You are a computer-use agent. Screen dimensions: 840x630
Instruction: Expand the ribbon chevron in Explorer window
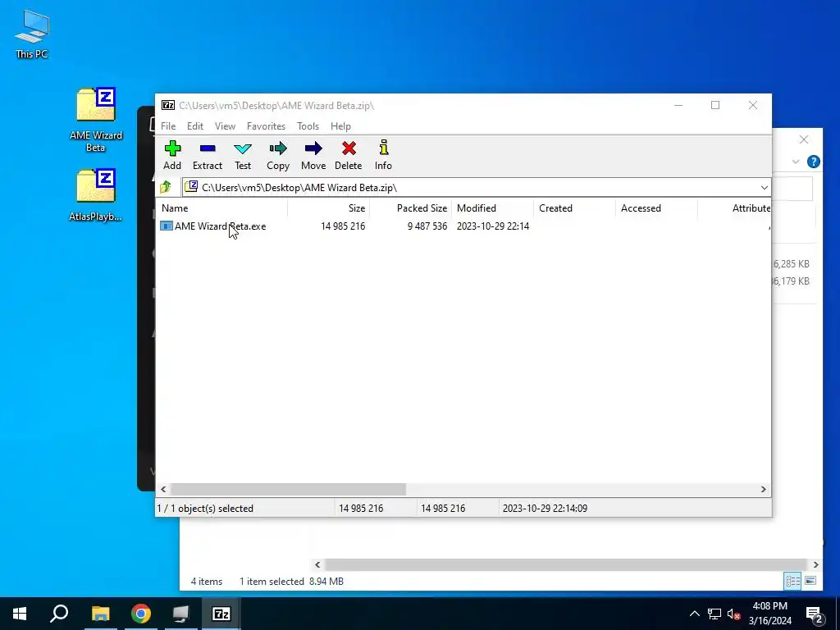tap(796, 162)
